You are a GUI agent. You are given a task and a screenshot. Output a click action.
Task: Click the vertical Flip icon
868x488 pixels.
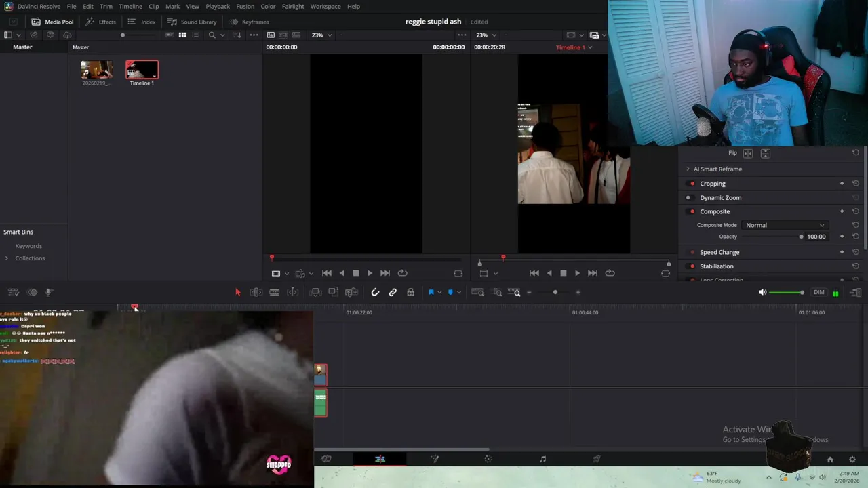pyautogui.click(x=765, y=153)
